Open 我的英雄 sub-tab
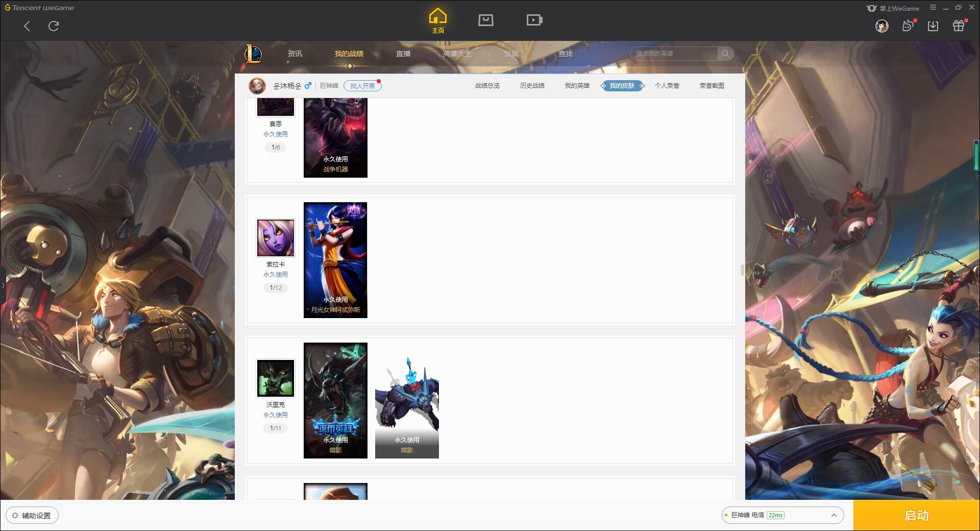Viewport: 980px width, 531px height. click(x=577, y=86)
